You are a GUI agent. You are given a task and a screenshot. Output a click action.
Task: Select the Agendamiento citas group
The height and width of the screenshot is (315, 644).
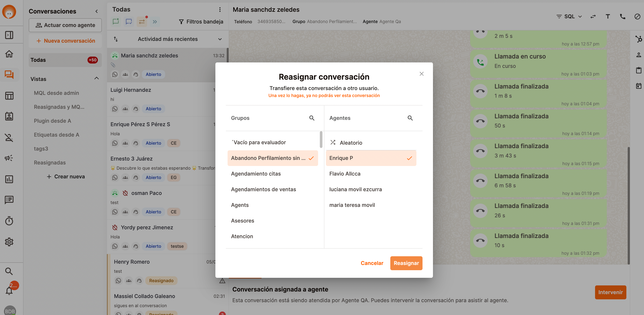pos(255,174)
